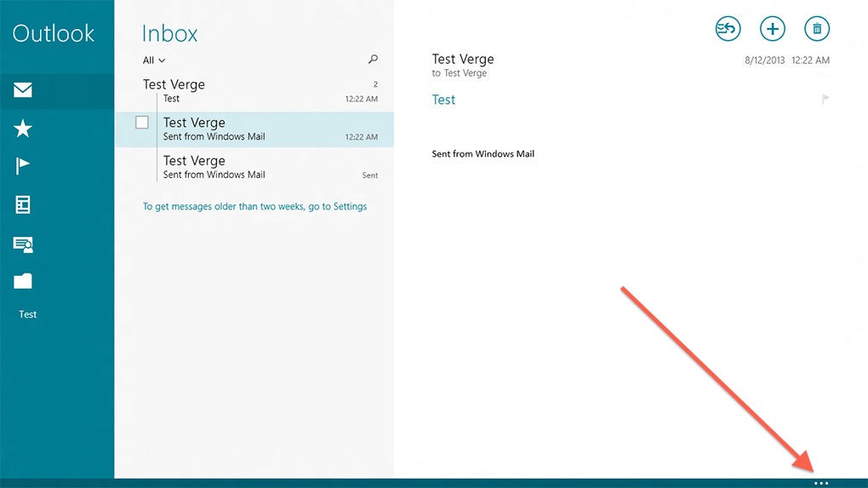Open the Social updates icon in sidebar
The width and height of the screenshot is (868, 488).
[x=23, y=244]
